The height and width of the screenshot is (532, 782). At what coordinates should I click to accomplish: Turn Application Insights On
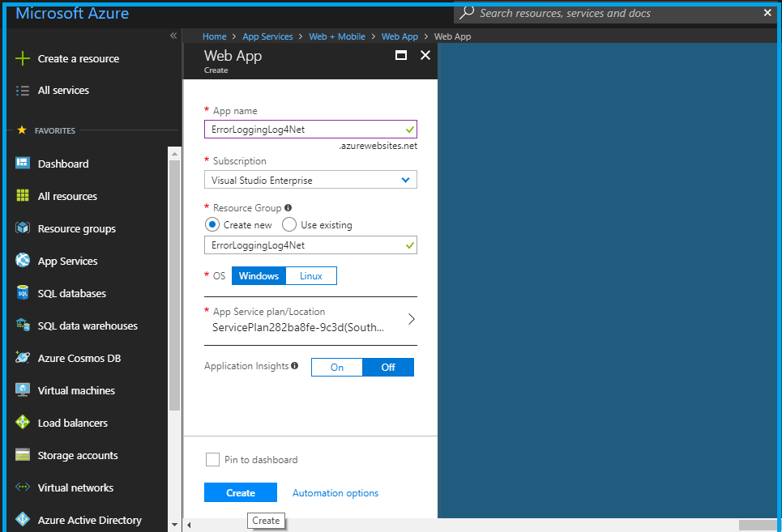point(337,367)
